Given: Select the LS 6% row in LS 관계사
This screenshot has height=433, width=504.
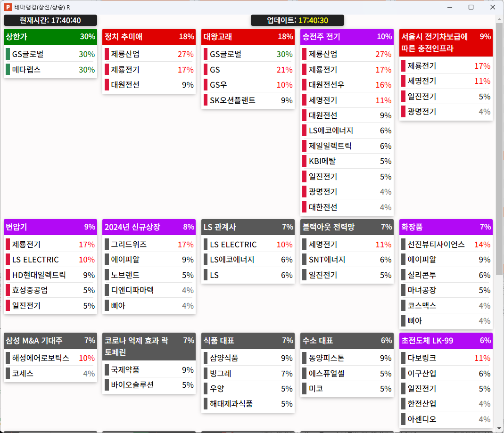Looking at the screenshot, I should pos(248,275).
